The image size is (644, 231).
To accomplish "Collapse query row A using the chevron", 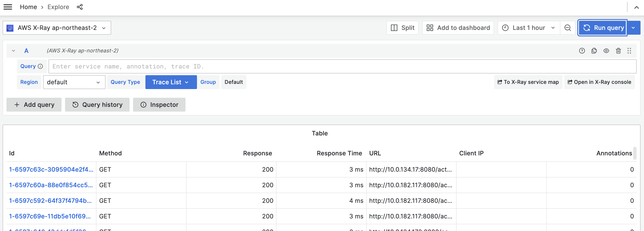I will click(13, 51).
